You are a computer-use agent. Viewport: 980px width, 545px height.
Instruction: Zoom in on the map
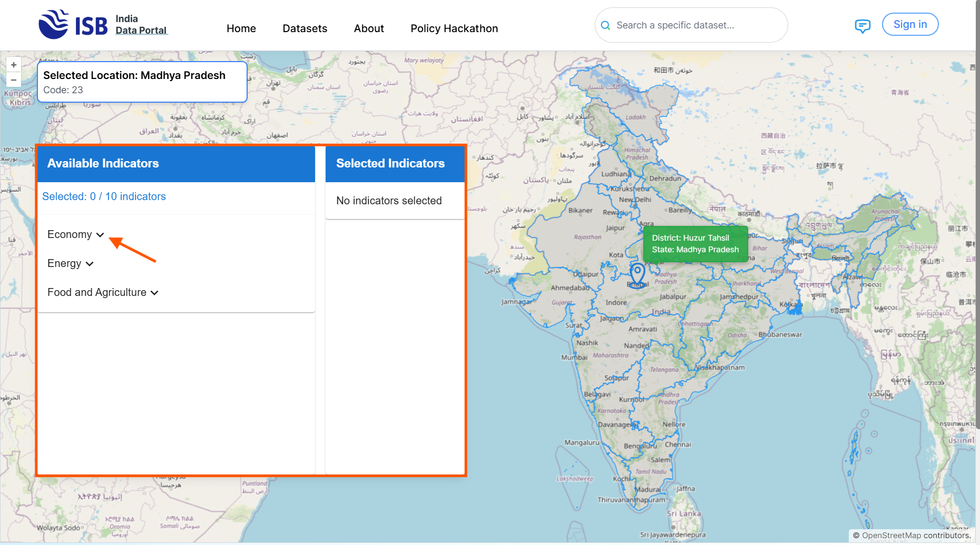(x=14, y=65)
